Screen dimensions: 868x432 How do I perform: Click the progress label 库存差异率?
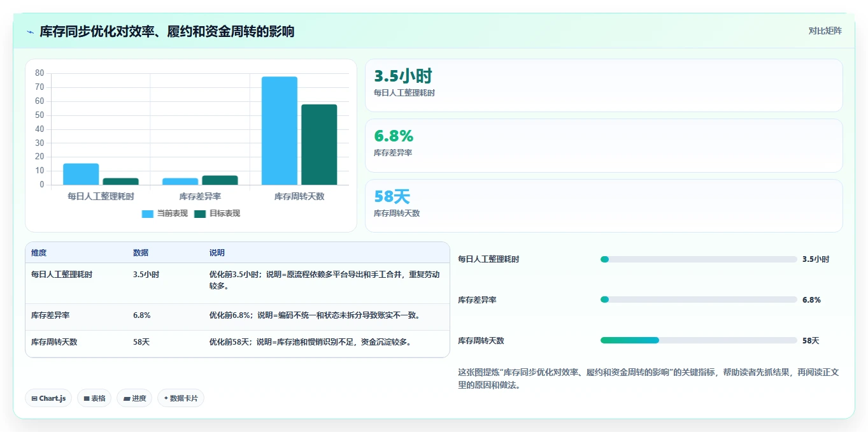(x=477, y=299)
